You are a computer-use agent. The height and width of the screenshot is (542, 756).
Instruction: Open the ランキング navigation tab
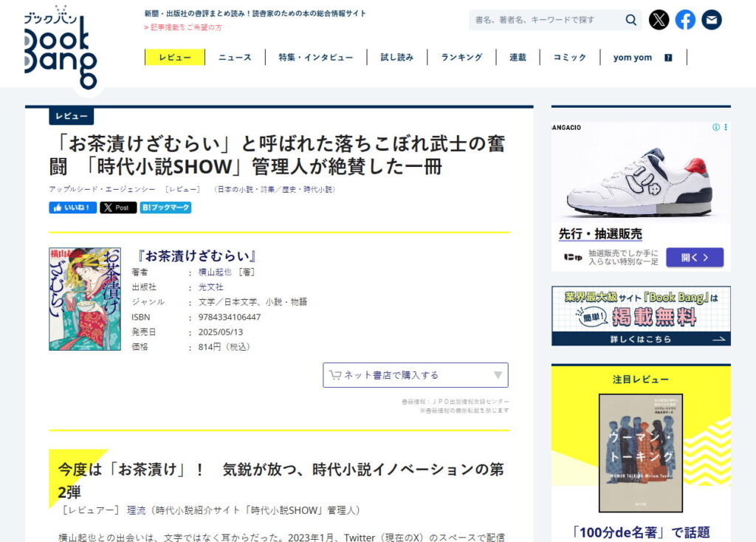click(461, 57)
